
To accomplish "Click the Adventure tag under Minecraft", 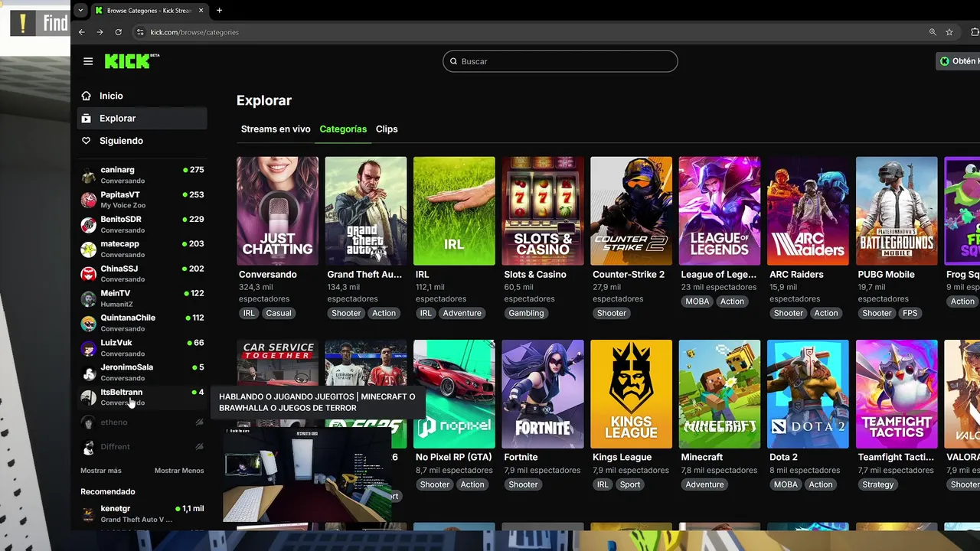I will click(704, 484).
